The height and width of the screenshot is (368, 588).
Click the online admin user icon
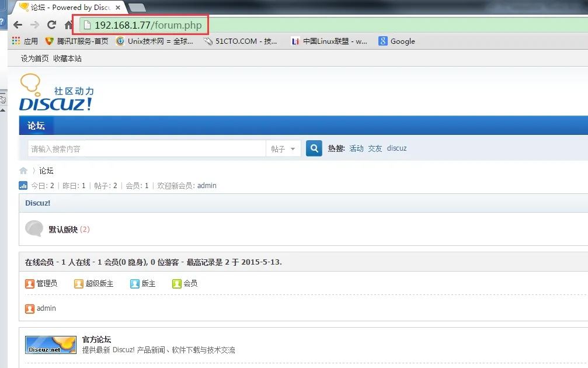[30, 309]
